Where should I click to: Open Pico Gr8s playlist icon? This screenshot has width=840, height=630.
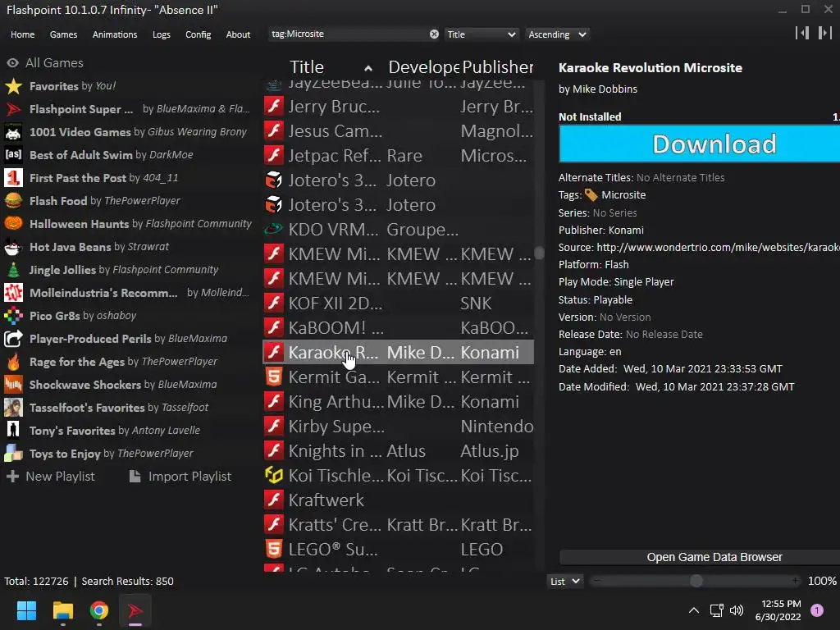click(13, 316)
